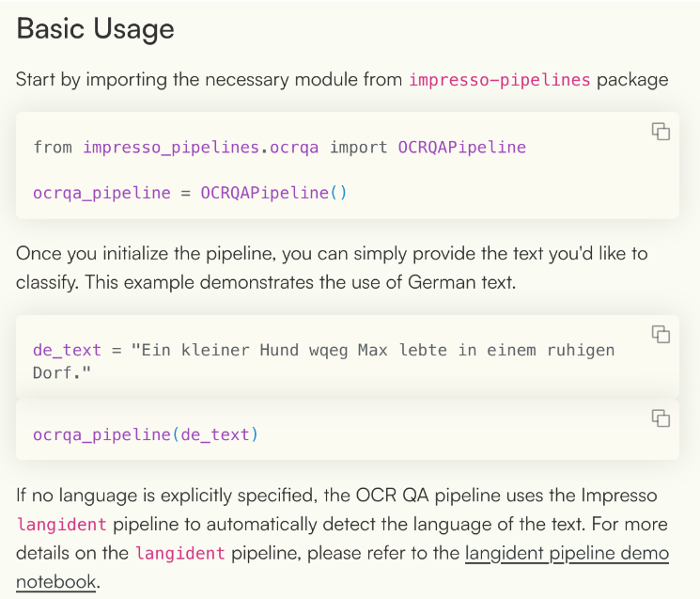Viewport: 700px width, 599px height.
Task: Click "de_text" argument inside ocrqa_pipeline call
Action: click(215, 434)
